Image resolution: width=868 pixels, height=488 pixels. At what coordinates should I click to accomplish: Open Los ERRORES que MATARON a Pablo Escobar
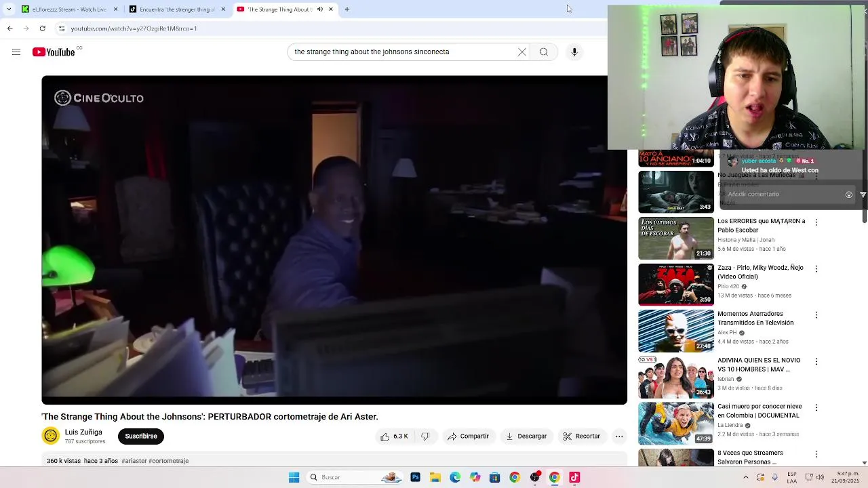click(762, 226)
